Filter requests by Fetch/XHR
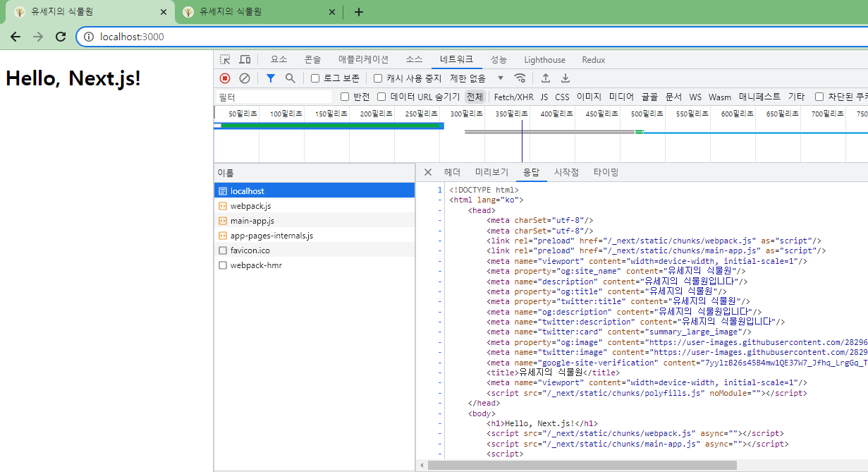This screenshot has width=868, height=472. 513,97
